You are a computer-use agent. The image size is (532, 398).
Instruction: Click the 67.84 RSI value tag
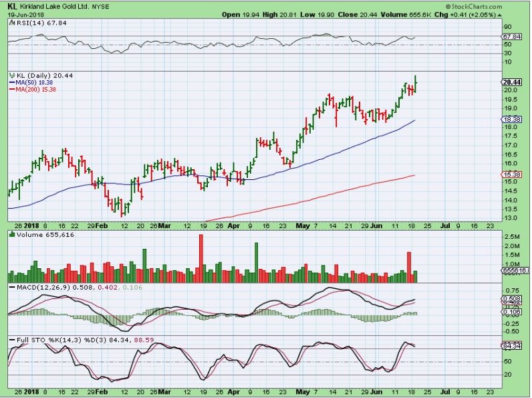[512, 36]
